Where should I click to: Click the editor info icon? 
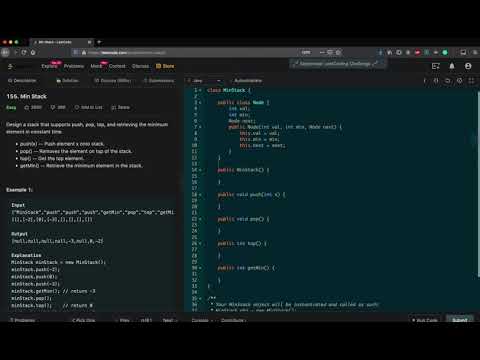425,81
